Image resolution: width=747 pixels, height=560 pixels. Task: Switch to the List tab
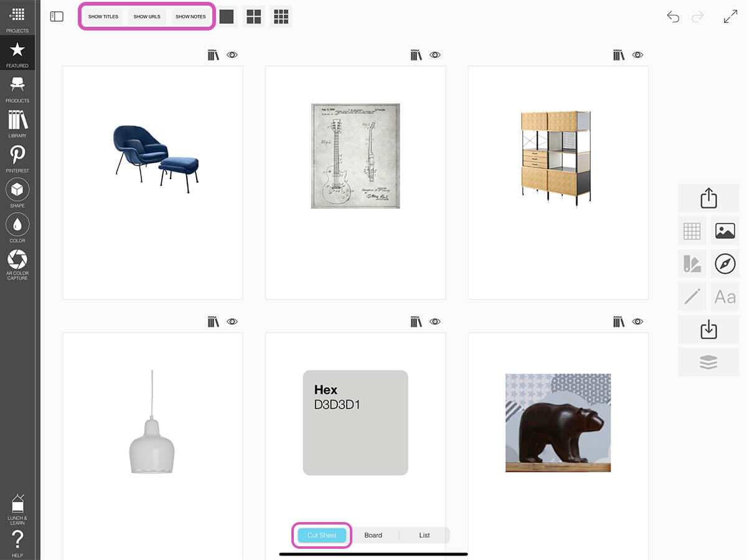[425, 535]
